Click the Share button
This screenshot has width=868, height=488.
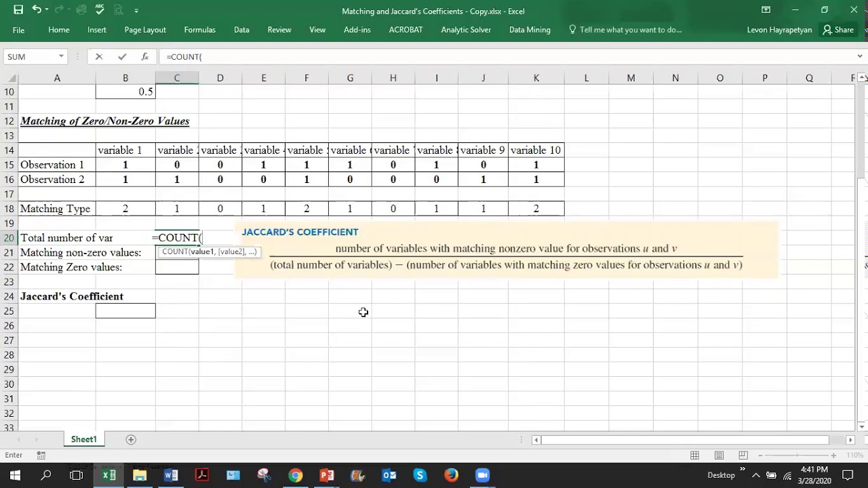point(838,30)
